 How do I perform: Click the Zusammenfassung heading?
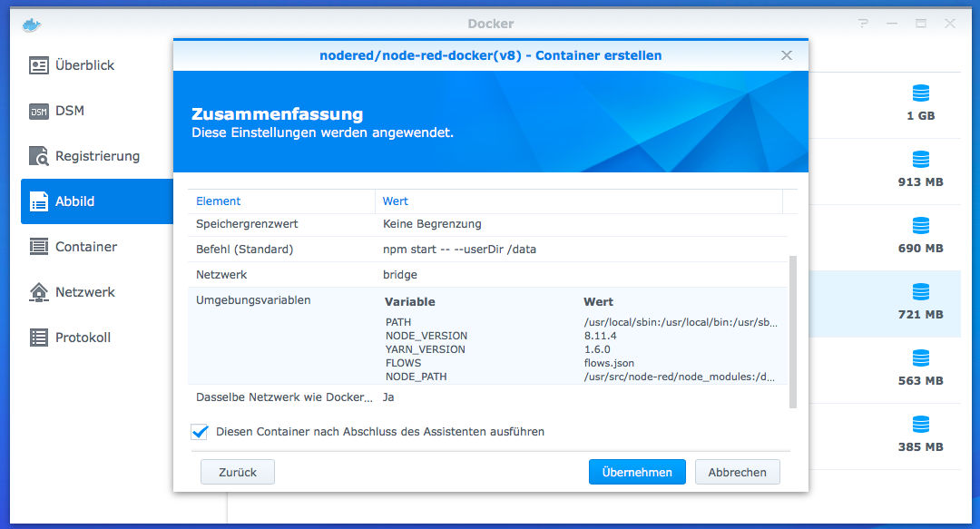click(x=277, y=113)
